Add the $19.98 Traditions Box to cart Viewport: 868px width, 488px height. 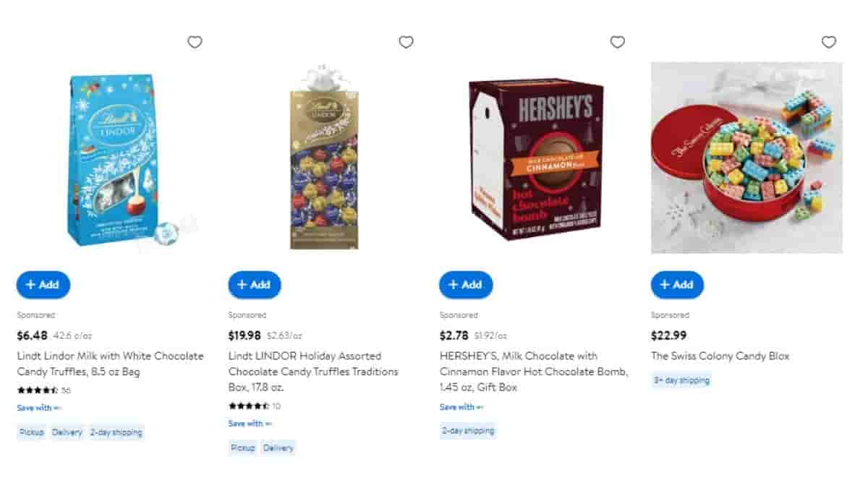[255, 285]
